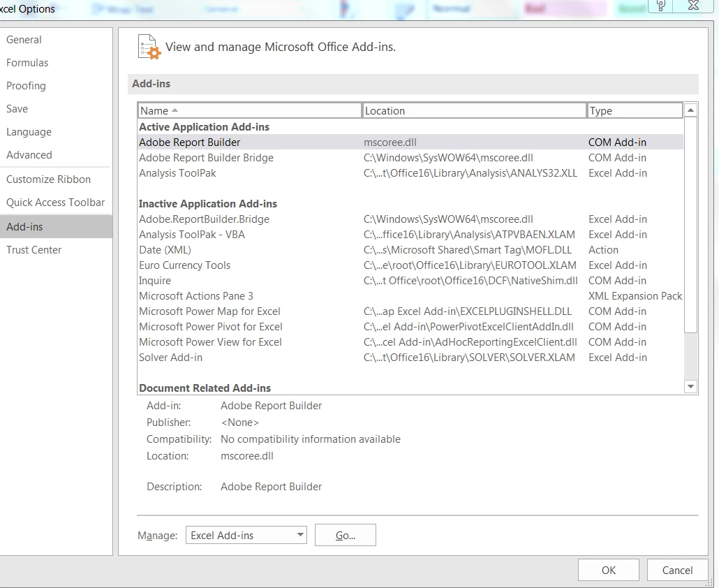The image size is (719, 588).
Task: Select Microsoft Power Pivot for Excel row
Action: point(410,327)
